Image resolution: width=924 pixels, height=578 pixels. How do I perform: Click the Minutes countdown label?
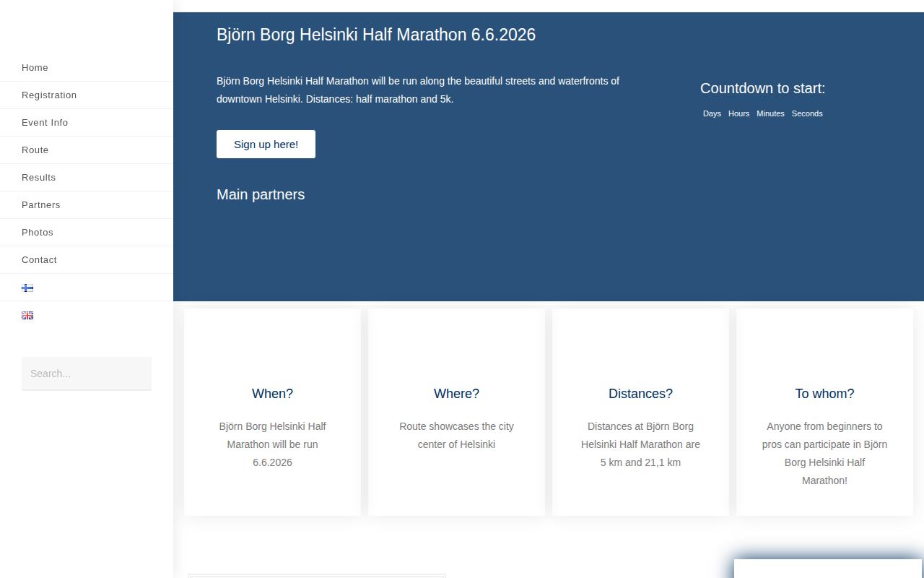coord(770,113)
